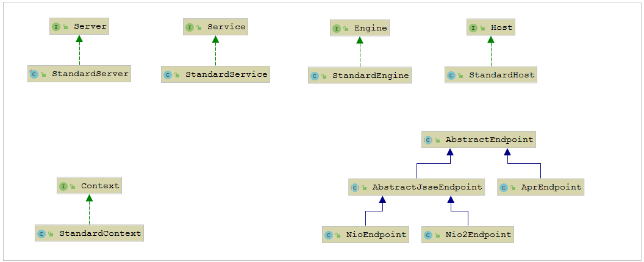Click the interface icon on the Context node
Screen dimensions: 644x262
(63, 186)
